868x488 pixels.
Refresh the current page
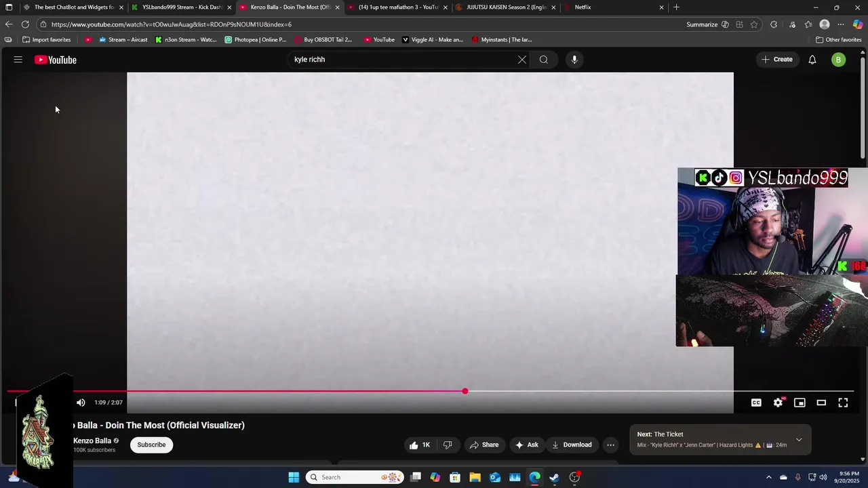pos(25,24)
